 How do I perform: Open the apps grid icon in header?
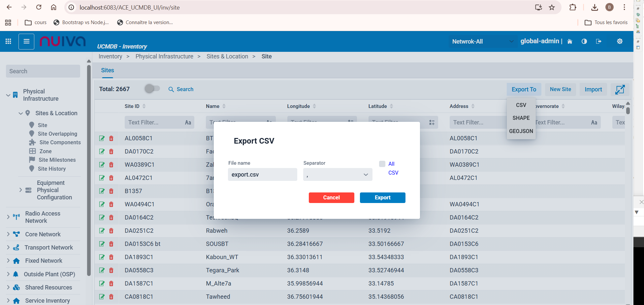(8, 41)
